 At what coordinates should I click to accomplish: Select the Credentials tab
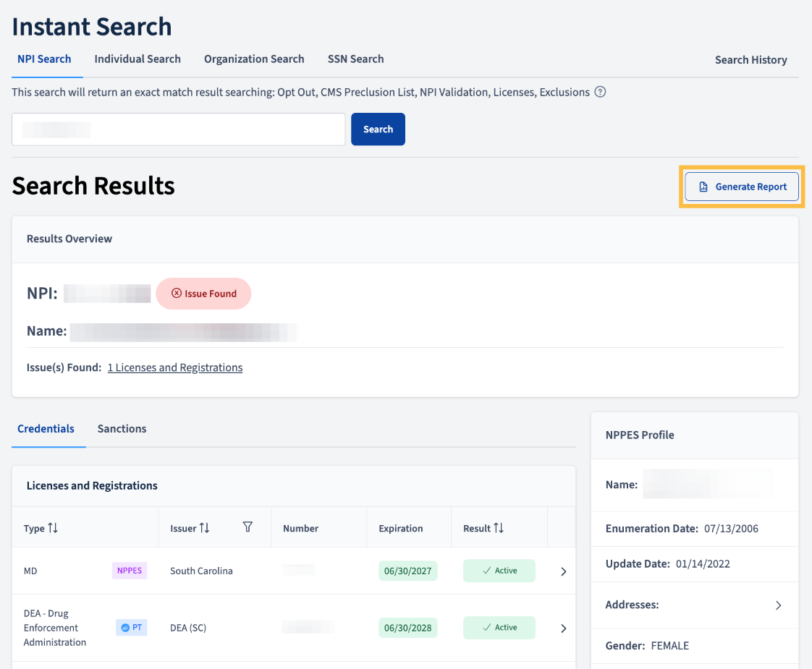pyautogui.click(x=46, y=428)
